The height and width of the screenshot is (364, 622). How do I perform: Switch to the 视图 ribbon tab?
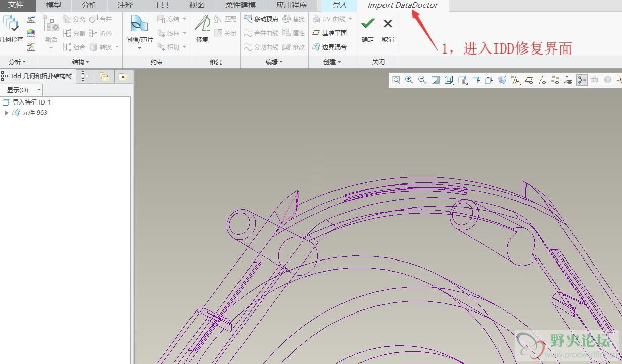(197, 5)
